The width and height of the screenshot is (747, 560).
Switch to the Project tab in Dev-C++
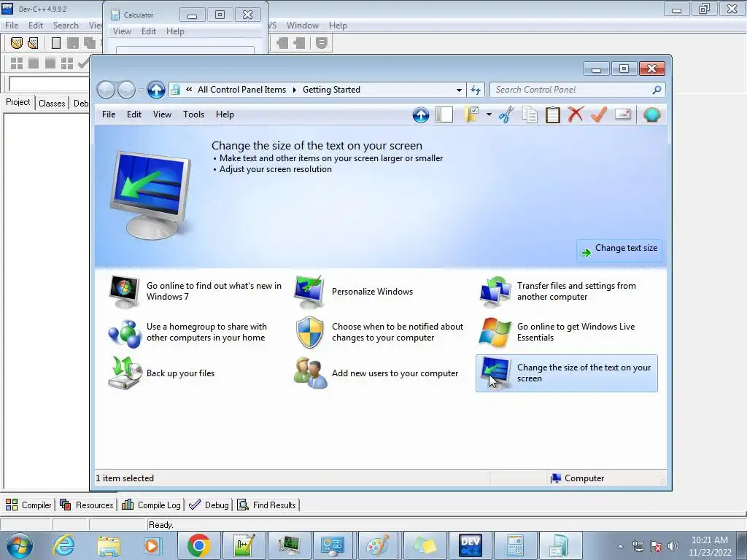click(18, 102)
